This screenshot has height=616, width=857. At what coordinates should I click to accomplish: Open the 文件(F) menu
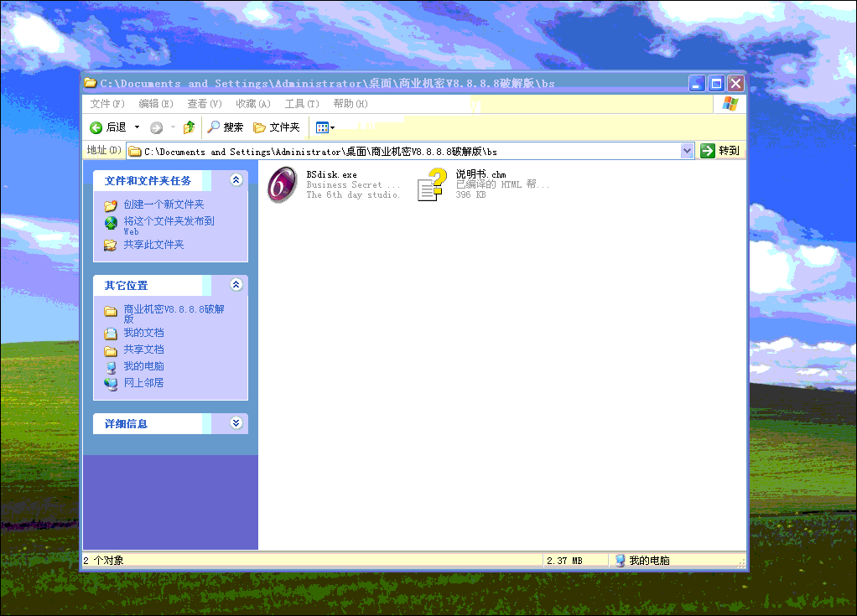pyautogui.click(x=107, y=104)
